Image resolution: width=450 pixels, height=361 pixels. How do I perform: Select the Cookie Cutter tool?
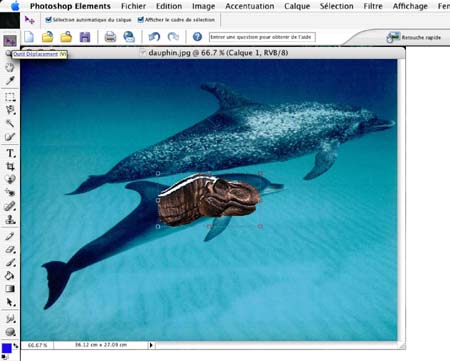click(10, 179)
